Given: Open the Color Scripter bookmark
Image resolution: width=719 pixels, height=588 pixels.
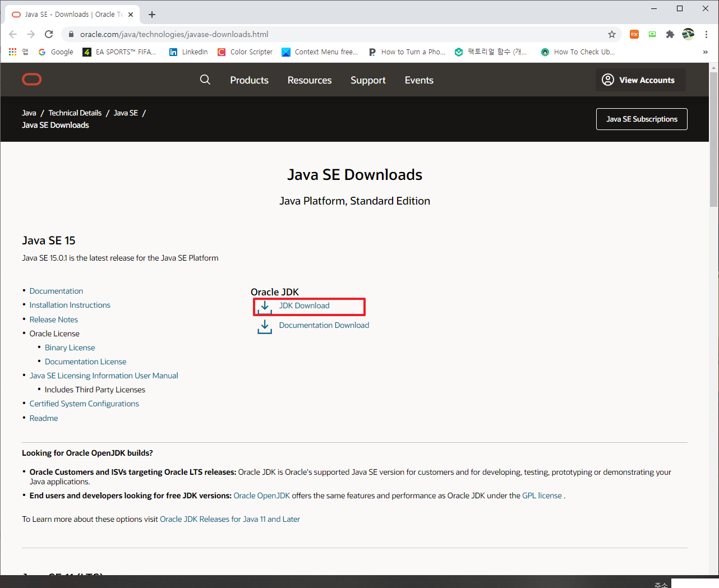Looking at the screenshot, I should 245,52.
